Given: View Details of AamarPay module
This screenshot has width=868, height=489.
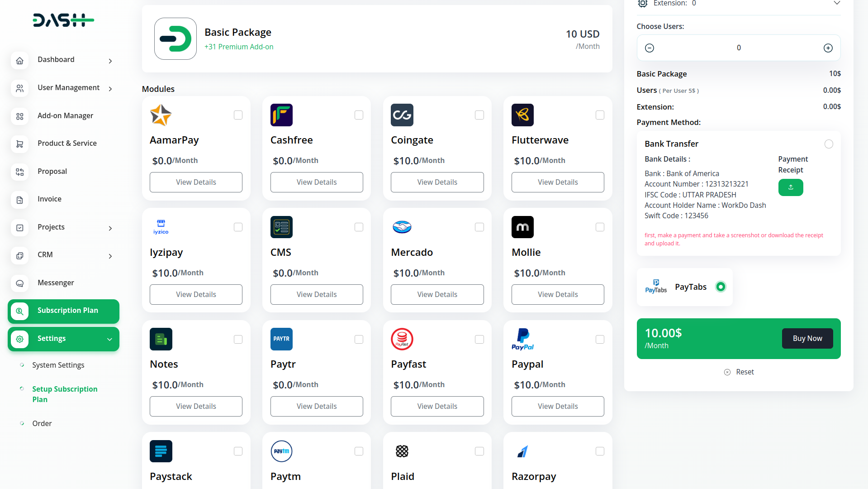Looking at the screenshot, I should coord(196,182).
